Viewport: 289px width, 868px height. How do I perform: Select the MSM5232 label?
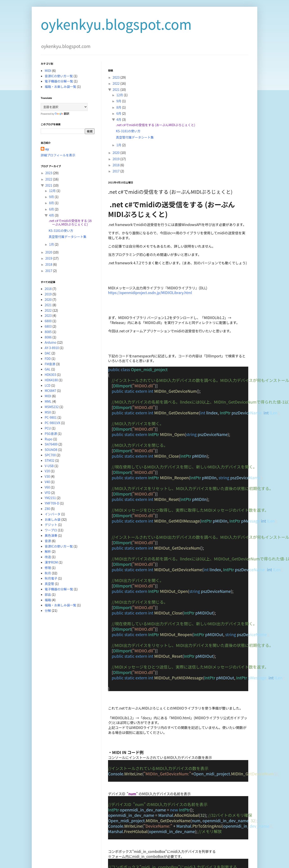click(52, 407)
